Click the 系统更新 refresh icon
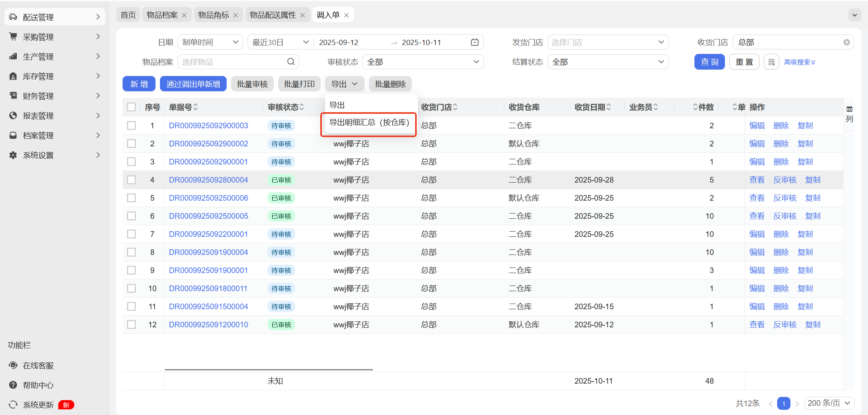The image size is (868, 415). pyautogui.click(x=13, y=405)
